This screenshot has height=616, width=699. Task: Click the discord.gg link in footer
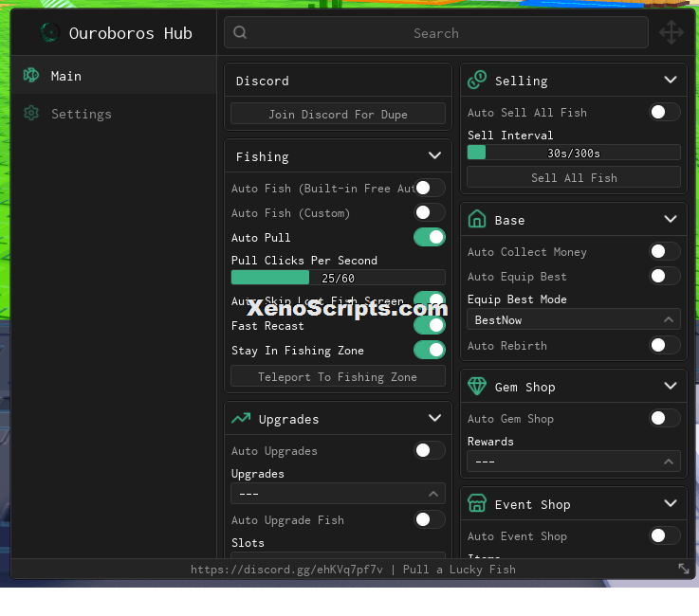[286, 570]
